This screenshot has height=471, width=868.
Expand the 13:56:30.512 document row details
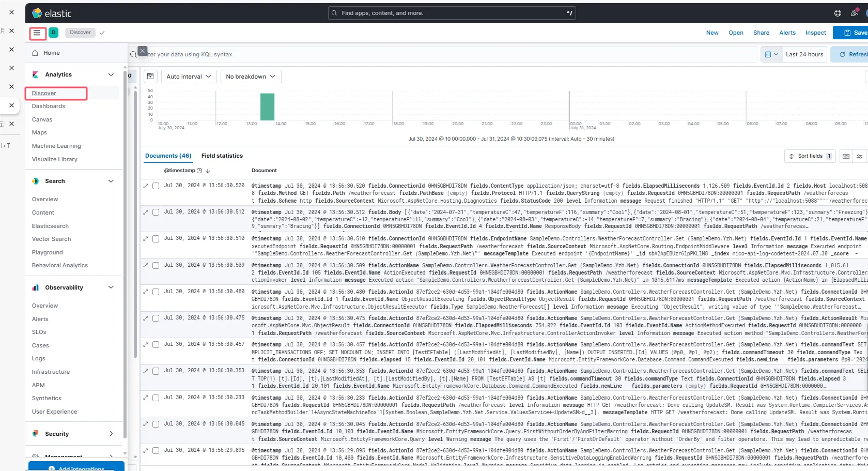pos(146,212)
